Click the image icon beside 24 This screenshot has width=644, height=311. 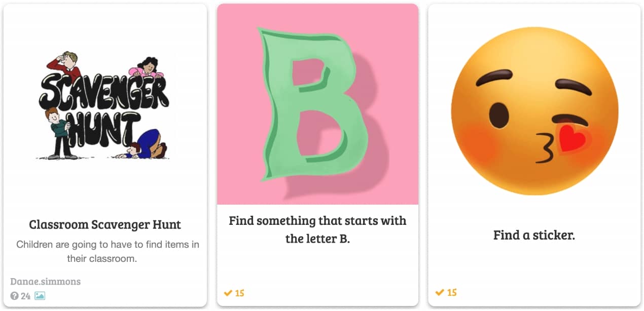[40, 296]
